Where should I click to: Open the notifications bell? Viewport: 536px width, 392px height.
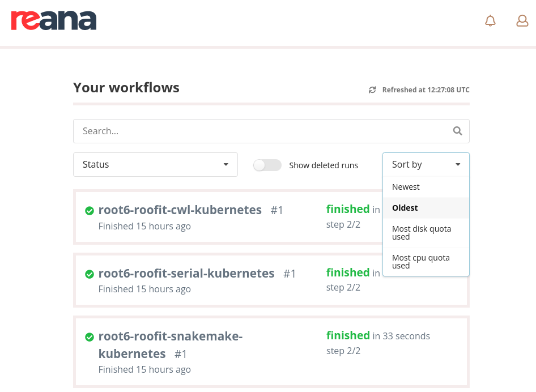click(490, 20)
